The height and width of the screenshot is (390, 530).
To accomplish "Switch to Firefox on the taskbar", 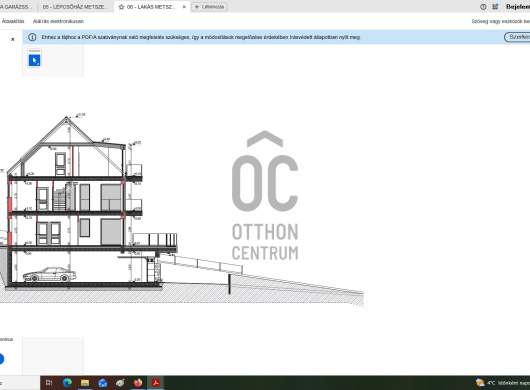I will [x=138, y=383].
